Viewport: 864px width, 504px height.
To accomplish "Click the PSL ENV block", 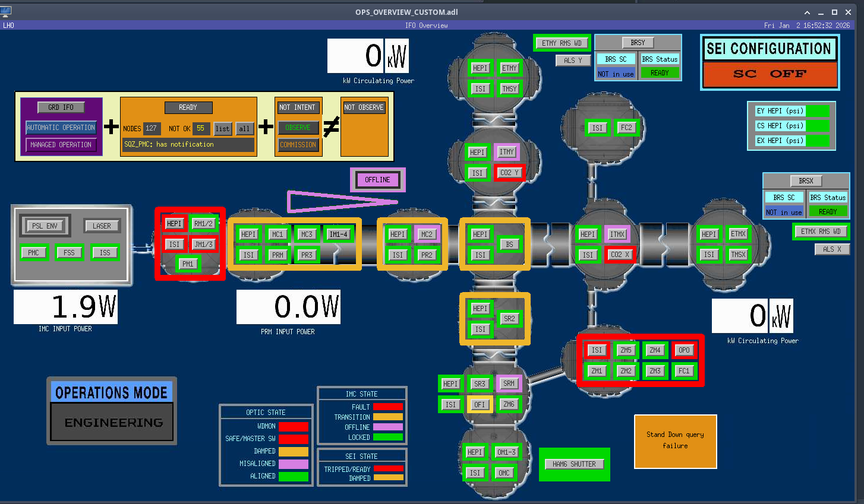I will pyautogui.click(x=45, y=226).
